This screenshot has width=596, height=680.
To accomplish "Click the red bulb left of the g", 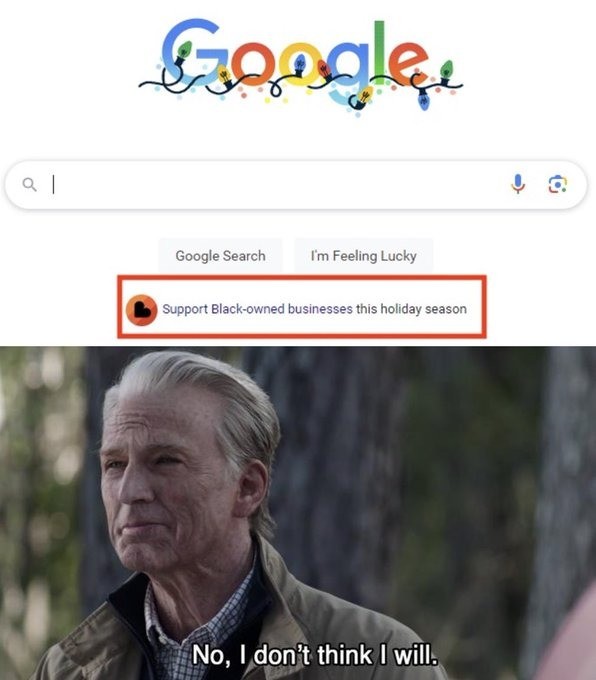I will coord(325,70).
